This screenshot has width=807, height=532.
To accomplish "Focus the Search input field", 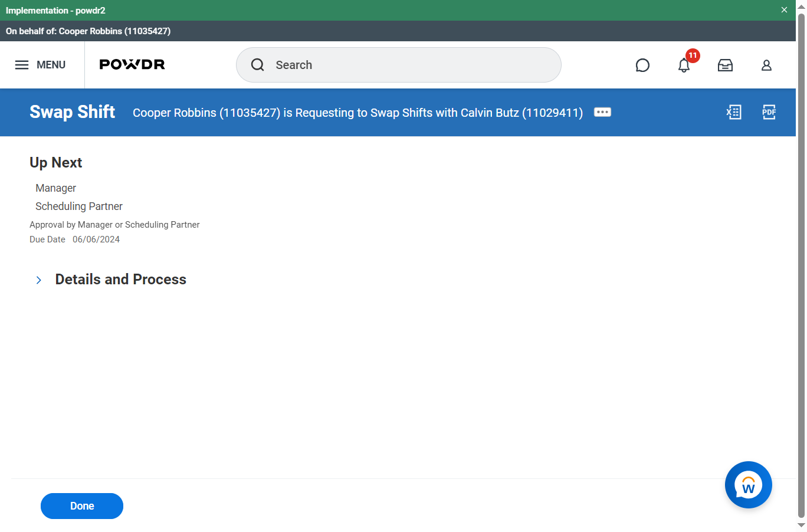I will pos(399,65).
